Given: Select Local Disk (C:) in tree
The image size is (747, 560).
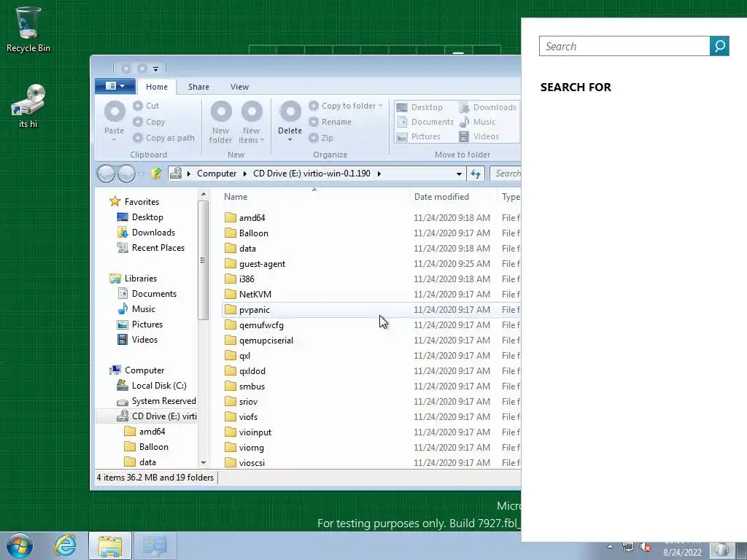Looking at the screenshot, I should click(x=152, y=386).
